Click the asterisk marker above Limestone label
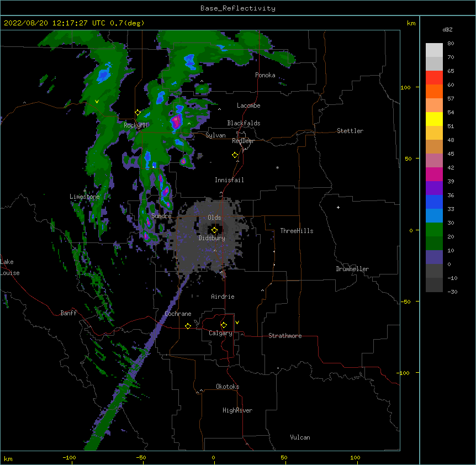This screenshot has width=476, height=465. [84, 191]
